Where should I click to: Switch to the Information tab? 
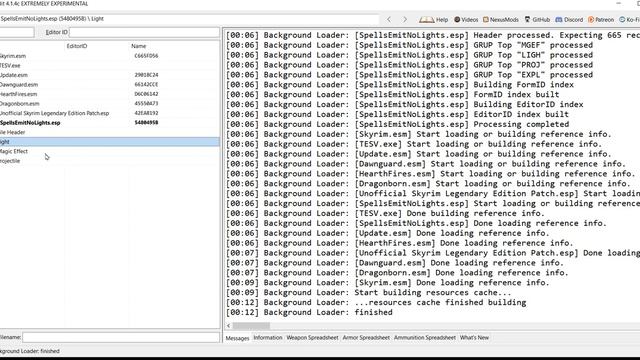tap(268, 338)
